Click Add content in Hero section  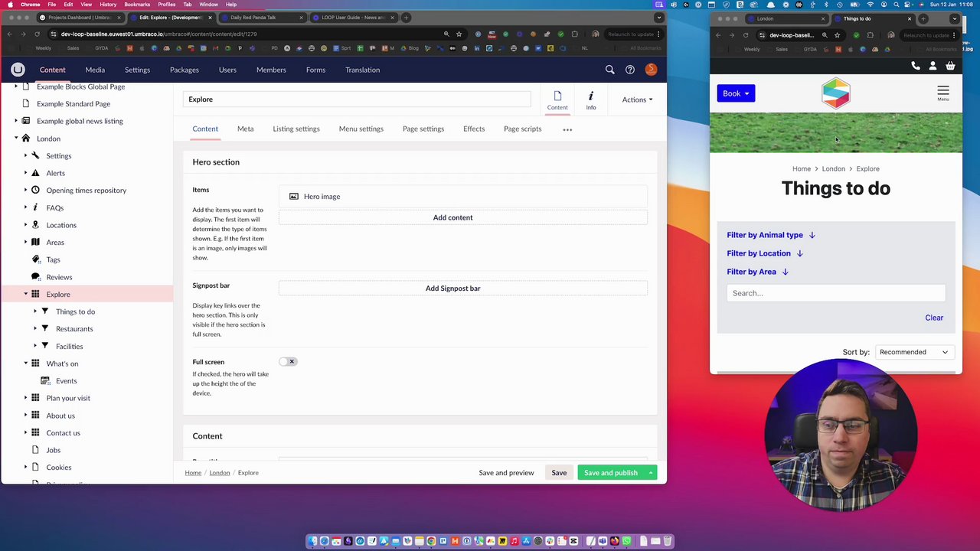(x=463, y=217)
